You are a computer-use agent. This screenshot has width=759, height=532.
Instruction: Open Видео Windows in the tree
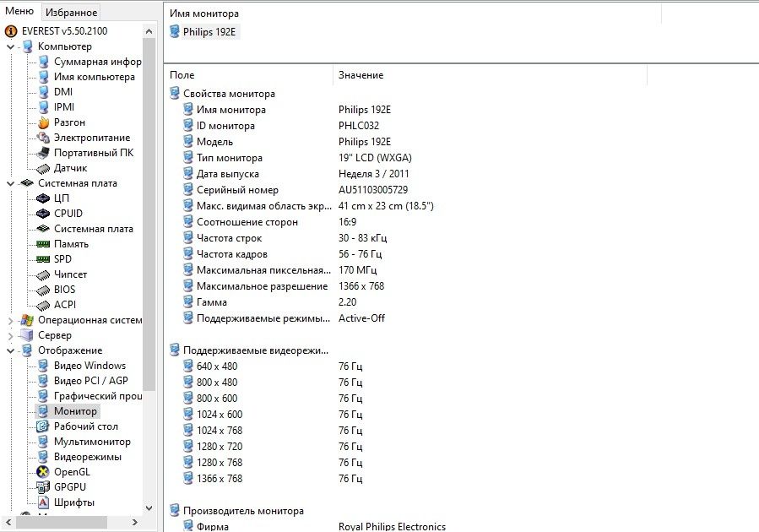(89, 366)
